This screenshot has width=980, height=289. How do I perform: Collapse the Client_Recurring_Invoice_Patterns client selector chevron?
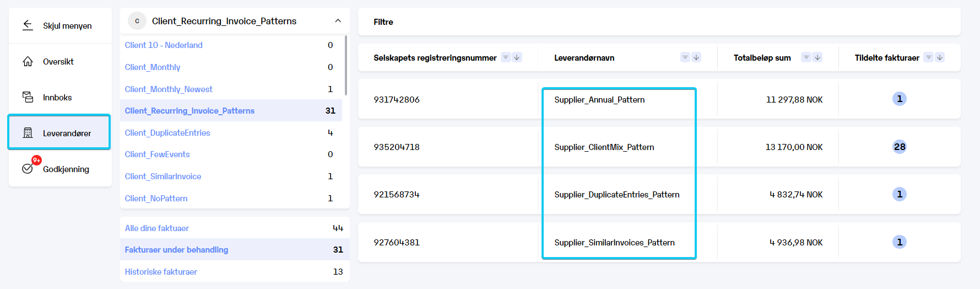tap(338, 21)
